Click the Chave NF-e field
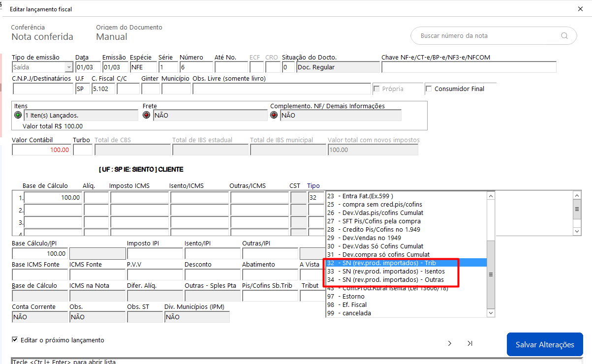 coord(469,67)
